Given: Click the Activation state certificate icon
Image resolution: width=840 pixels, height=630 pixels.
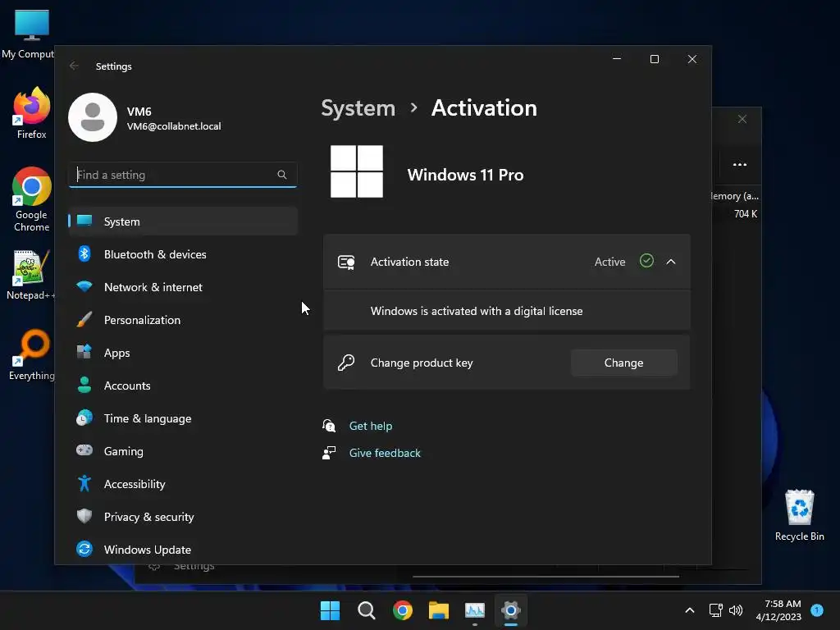Looking at the screenshot, I should 346,262.
